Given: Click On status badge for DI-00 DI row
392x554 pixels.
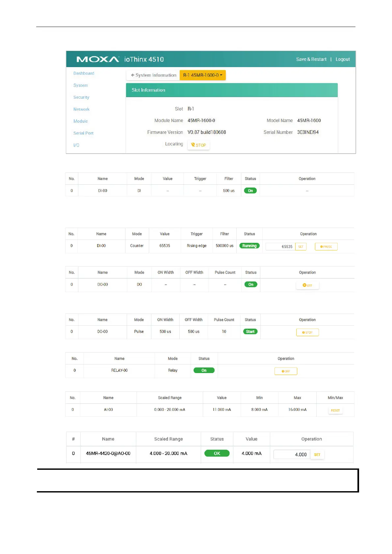Looking at the screenshot, I should 250,190.
